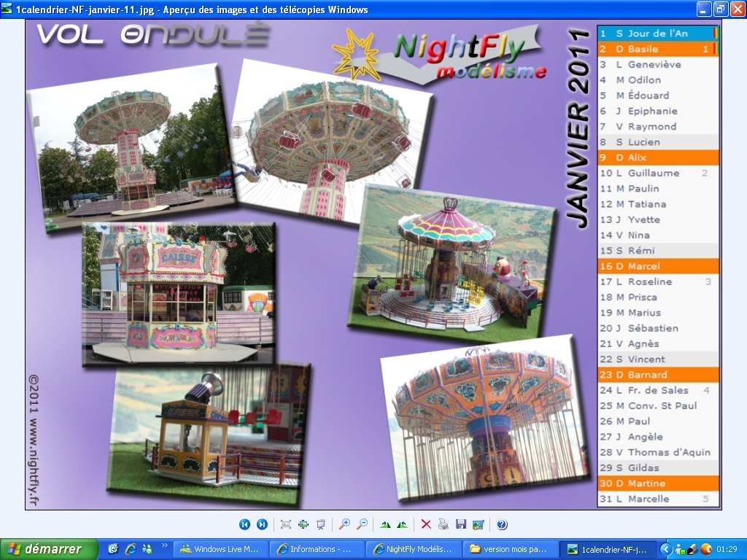Open the 'version mois pa...' folder window
747x560 pixels.
click(x=509, y=549)
